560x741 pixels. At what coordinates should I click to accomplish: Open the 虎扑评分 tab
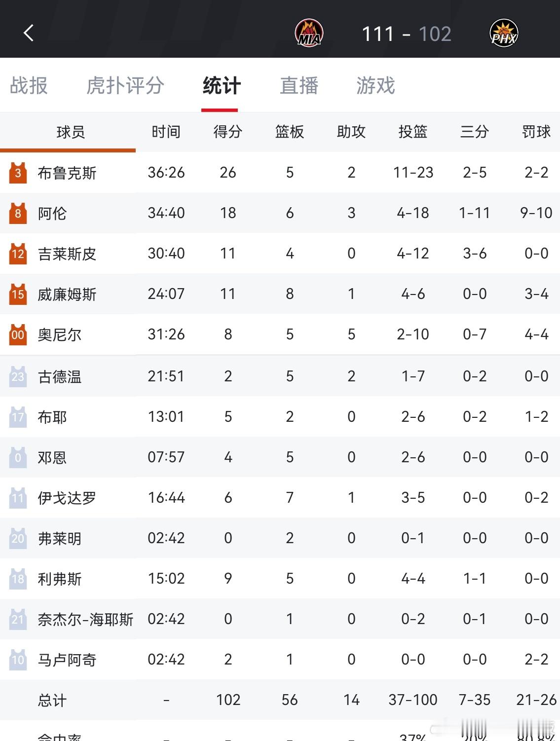[125, 86]
